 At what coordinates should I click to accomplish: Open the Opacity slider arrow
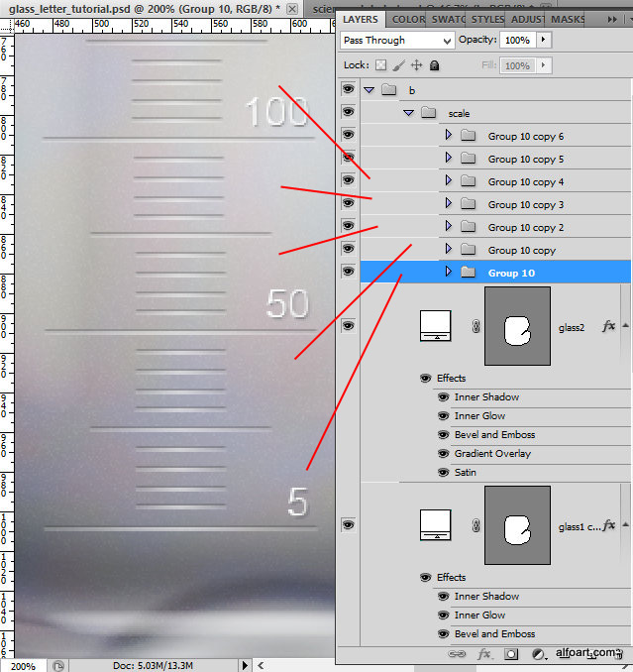pyautogui.click(x=544, y=41)
